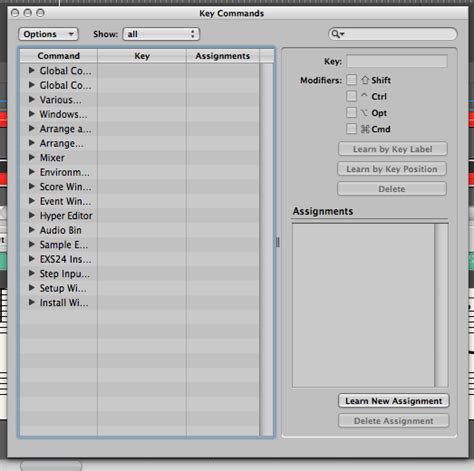Screen dimensions: 474x471
Task: Expand the Various... command group
Action: pos(32,99)
